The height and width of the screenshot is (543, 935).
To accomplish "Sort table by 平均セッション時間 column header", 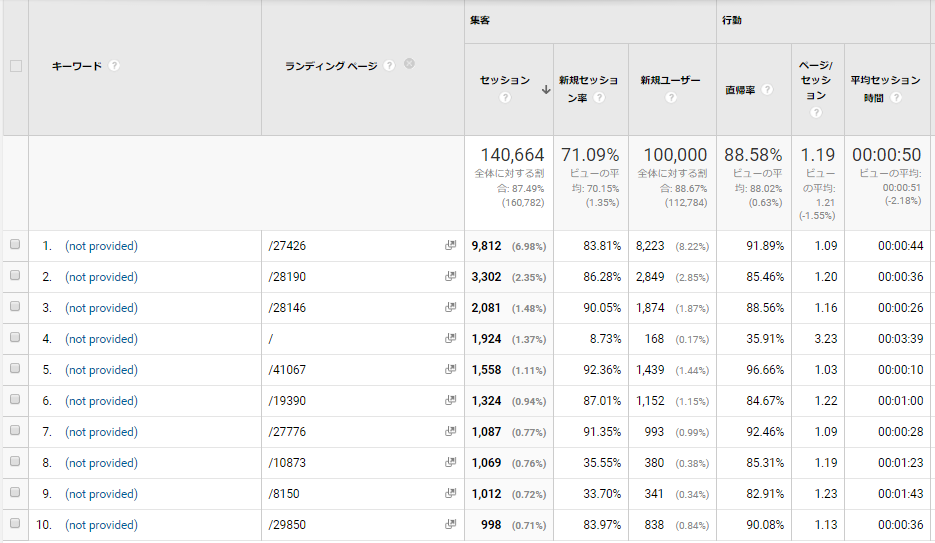I will 885,80.
